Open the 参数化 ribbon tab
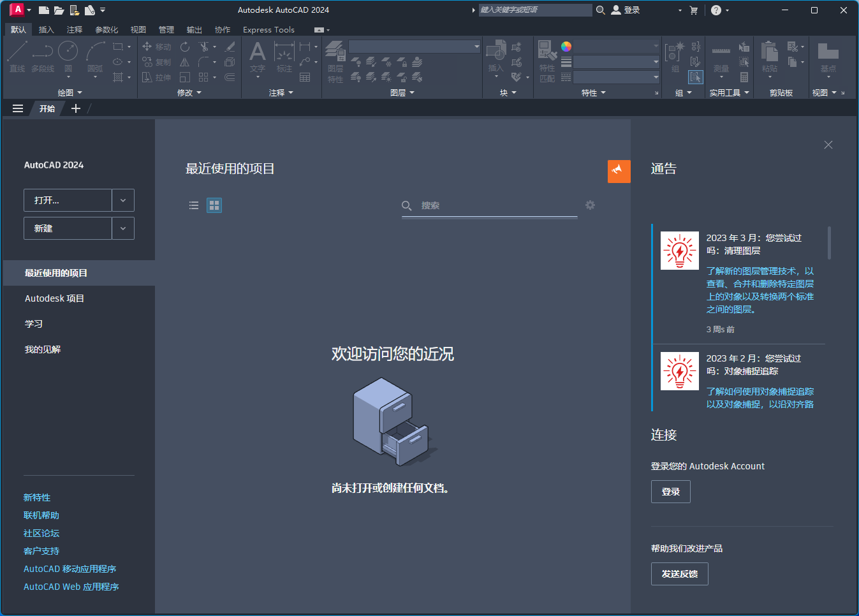 click(106, 30)
